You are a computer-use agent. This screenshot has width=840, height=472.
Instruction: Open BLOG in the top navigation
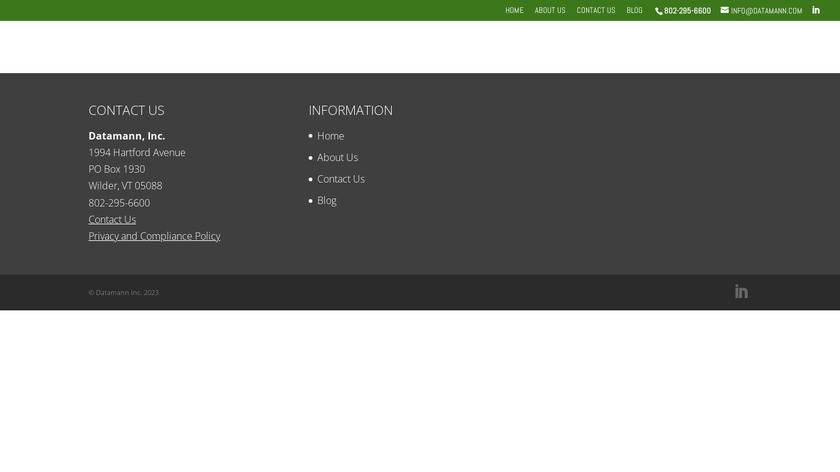click(x=634, y=10)
